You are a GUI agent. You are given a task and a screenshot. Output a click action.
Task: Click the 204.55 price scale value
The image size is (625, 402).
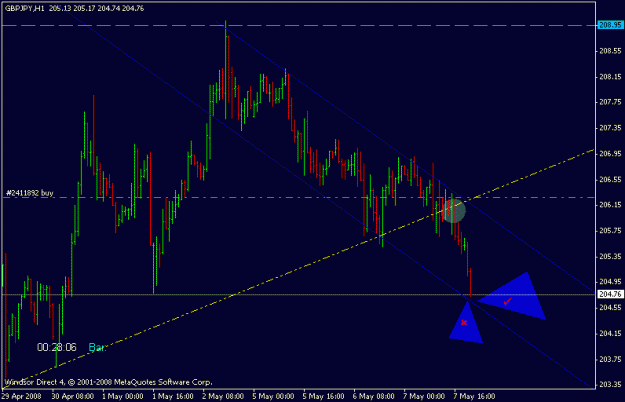(610, 308)
